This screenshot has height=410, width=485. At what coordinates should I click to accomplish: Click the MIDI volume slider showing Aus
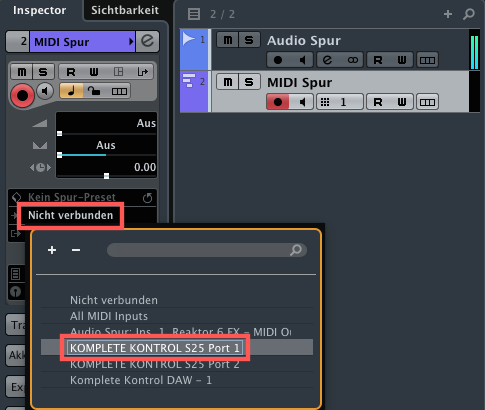point(106,127)
